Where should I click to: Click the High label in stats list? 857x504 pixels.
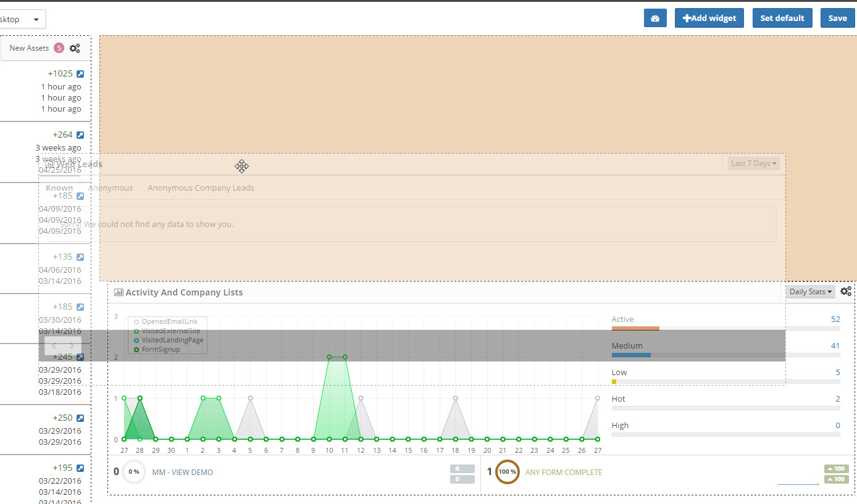pyautogui.click(x=620, y=426)
